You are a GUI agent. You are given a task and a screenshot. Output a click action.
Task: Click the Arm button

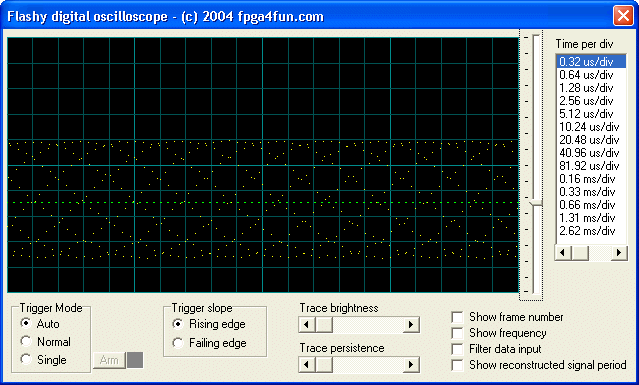coord(109,360)
